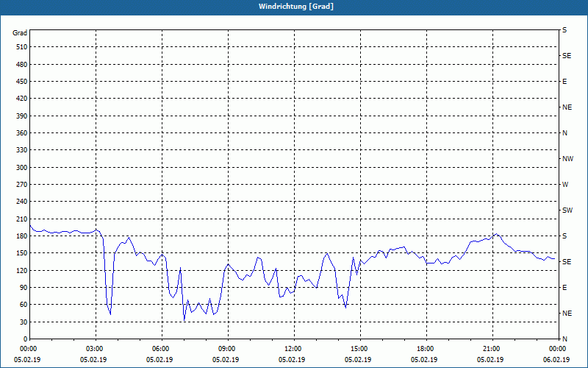Viewport: 588px width, 368px height.
Task: Click the "Windrichtung [Grad]" chart title
Action: point(296,7)
